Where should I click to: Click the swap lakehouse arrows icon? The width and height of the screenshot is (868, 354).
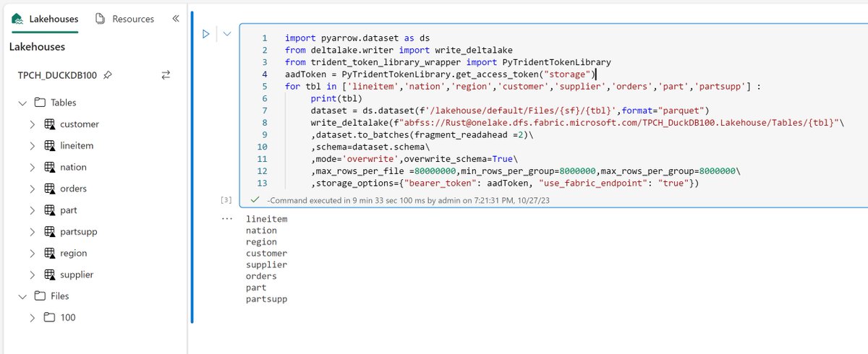tap(166, 74)
